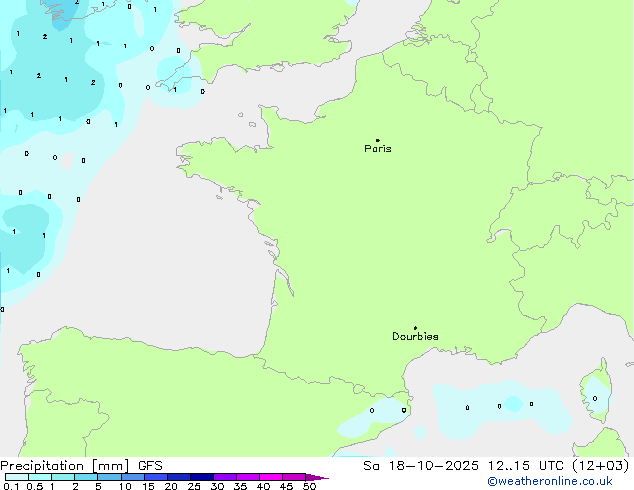Select the 'Precipitation [mm]' title text
The width and height of the screenshot is (634, 490).
point(64,466)
